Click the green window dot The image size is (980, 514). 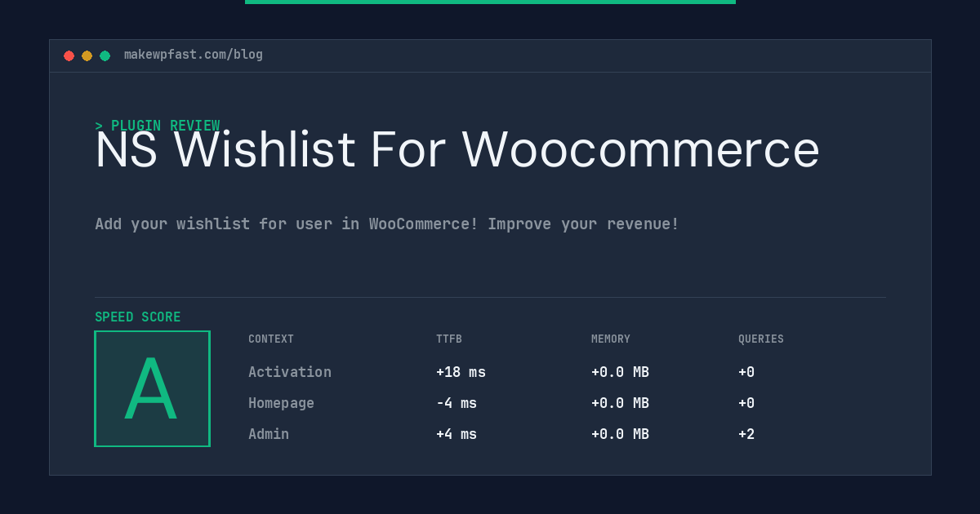[105, 55]
